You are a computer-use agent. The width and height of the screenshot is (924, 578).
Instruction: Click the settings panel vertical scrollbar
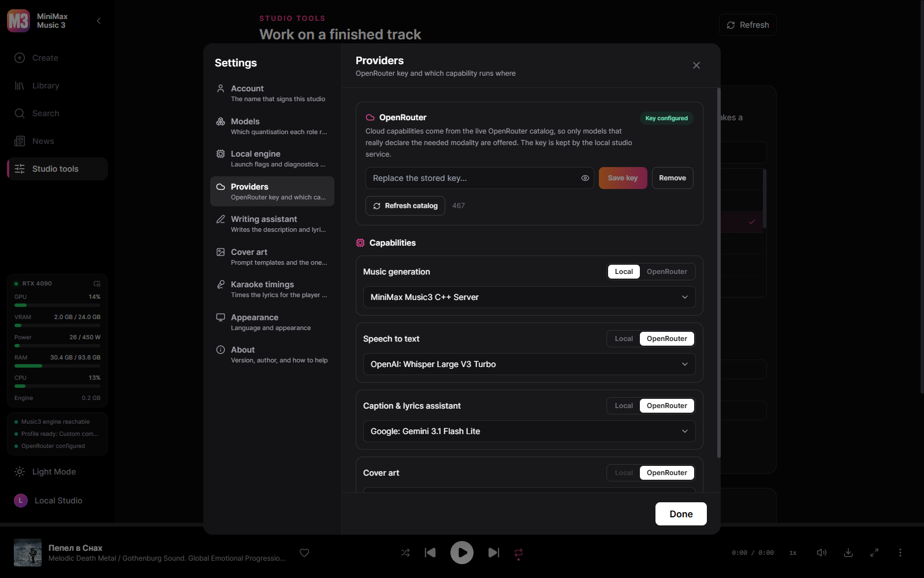[x=718, y=273]
